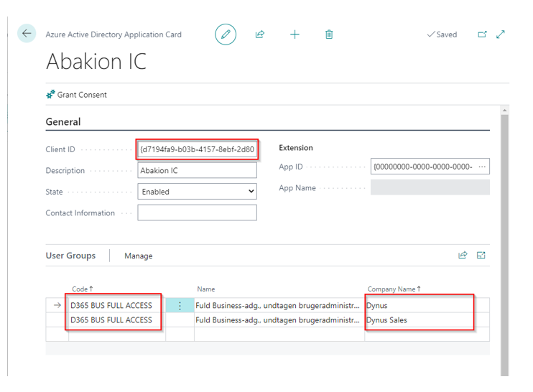The height and width of the screenshot is (392, 533).
Task: Click the vertical scrollbar track
Action: [505, 245]
